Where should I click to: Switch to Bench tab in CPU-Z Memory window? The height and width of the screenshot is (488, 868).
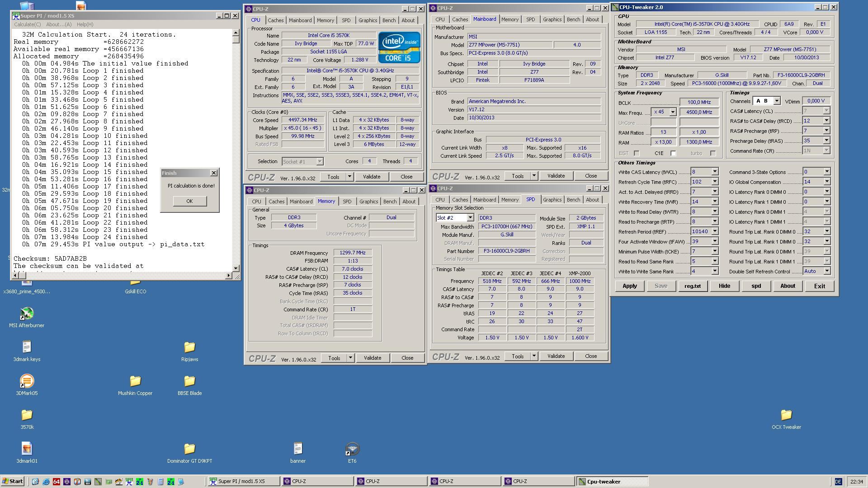coord(390,202)
